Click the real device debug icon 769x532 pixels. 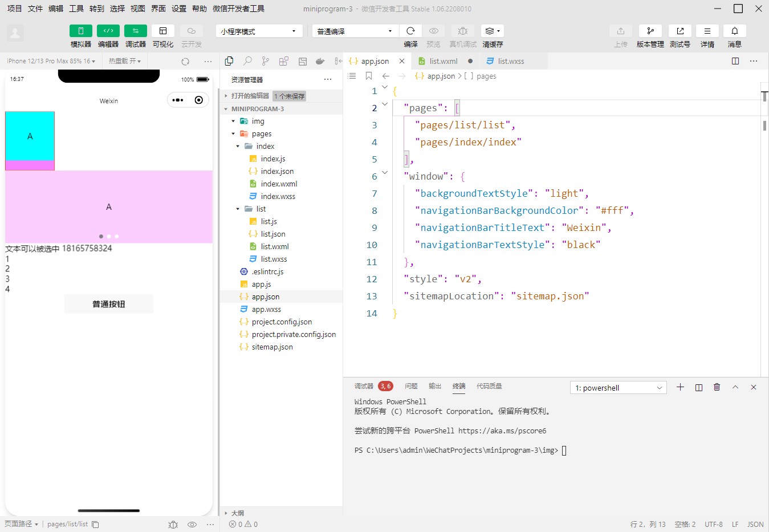[x=463, y=31]
